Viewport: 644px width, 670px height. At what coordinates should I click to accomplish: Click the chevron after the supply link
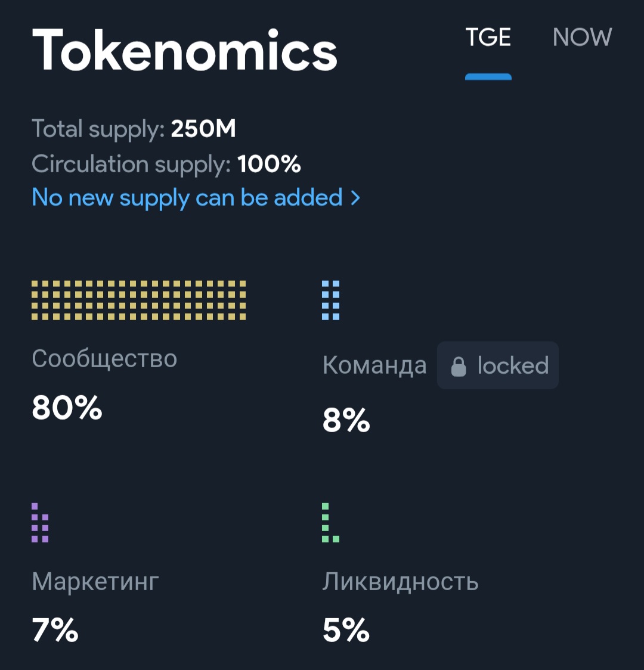tap(355, 198)
